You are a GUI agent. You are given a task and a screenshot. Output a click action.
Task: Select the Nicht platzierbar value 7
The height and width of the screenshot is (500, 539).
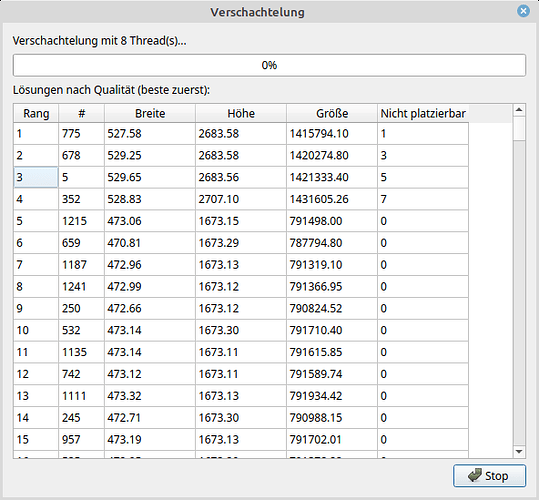[423, 199]
